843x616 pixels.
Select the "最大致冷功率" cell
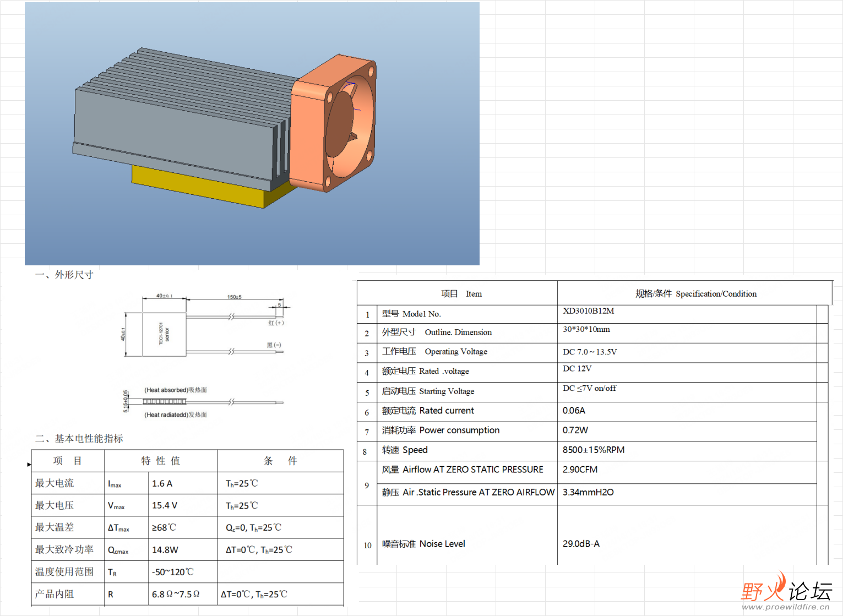click(x=68, y=549)
